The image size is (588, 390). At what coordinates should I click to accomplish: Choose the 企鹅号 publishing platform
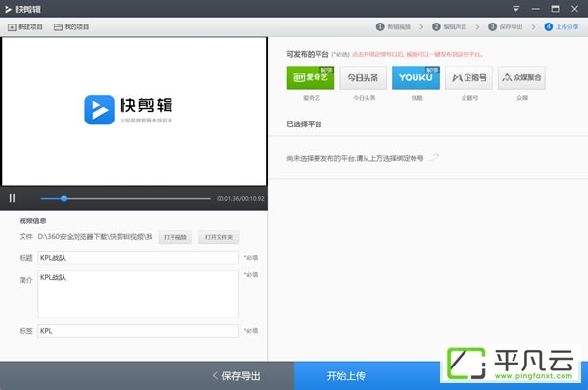coord(468,77)
